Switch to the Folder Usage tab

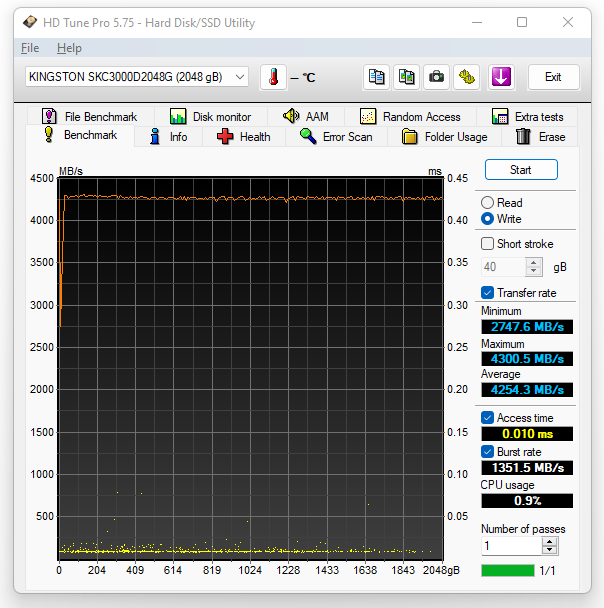pos(444,137)
